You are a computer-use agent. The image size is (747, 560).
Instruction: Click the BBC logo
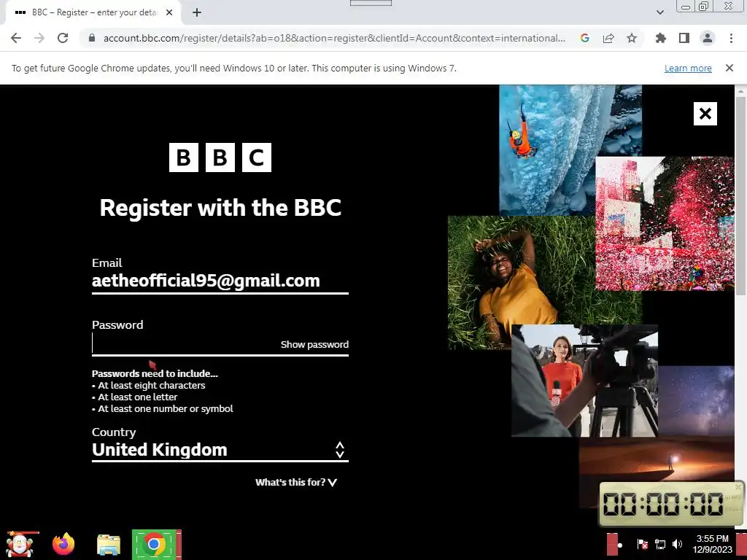point(220,157)
